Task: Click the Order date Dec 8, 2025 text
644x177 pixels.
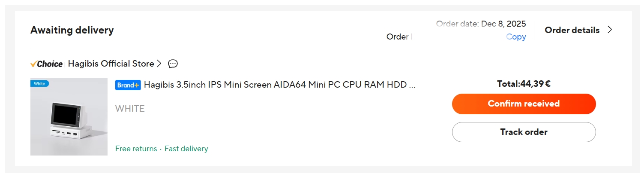Action: tap(481, 24)
